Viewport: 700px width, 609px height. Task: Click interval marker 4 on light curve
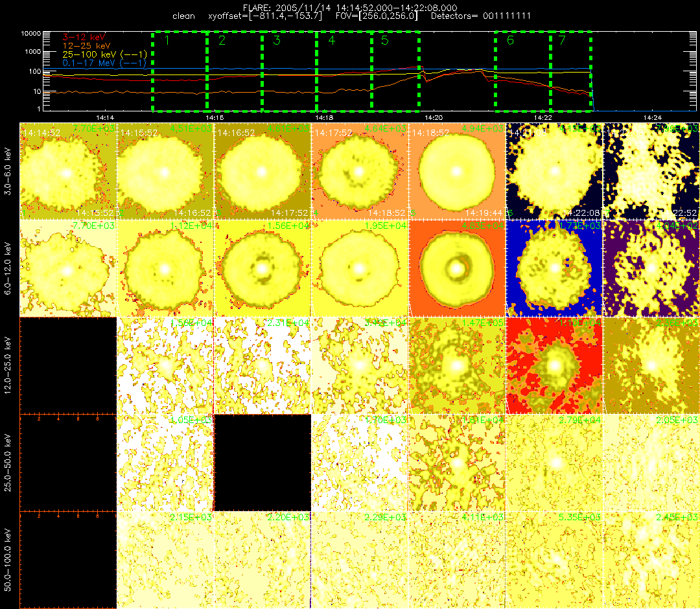point(332,41)
